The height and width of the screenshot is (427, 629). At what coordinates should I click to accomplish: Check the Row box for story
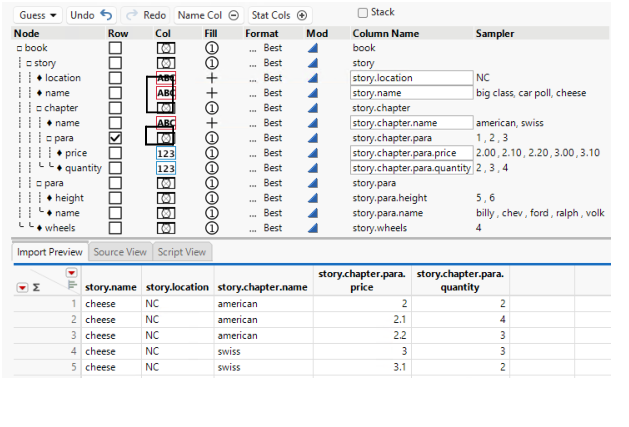pyautogui.click(x=115, y=63)
